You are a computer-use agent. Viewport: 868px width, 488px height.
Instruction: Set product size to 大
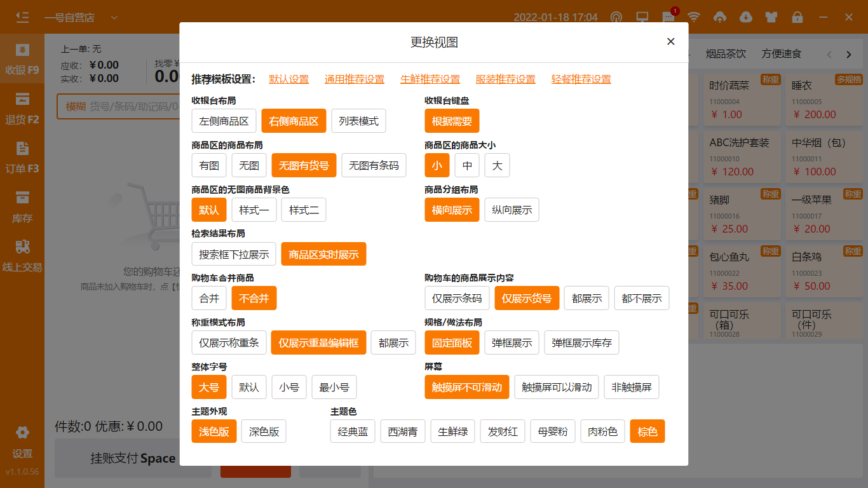497,165
